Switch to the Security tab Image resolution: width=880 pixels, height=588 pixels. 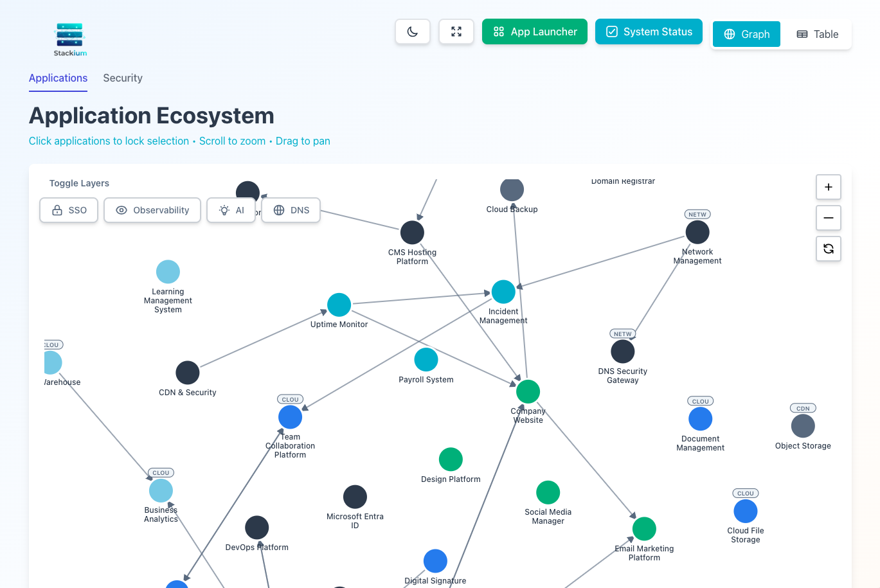pos(122,78)
